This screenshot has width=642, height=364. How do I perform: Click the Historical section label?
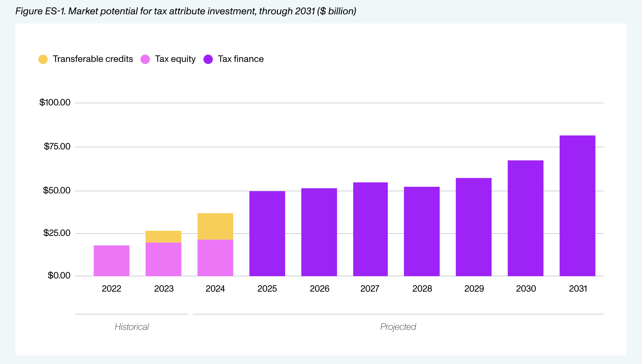point(132,327)
